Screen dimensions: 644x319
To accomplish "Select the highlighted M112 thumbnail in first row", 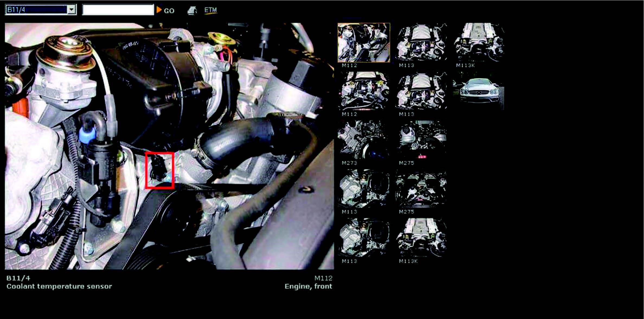I will click(364, 43).
